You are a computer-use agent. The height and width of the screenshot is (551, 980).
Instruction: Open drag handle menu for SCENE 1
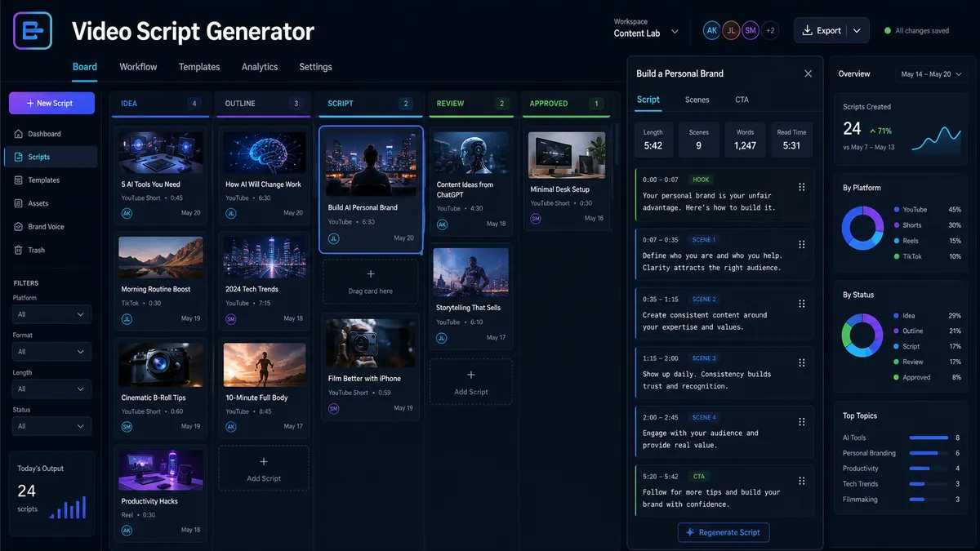[801, 244]
